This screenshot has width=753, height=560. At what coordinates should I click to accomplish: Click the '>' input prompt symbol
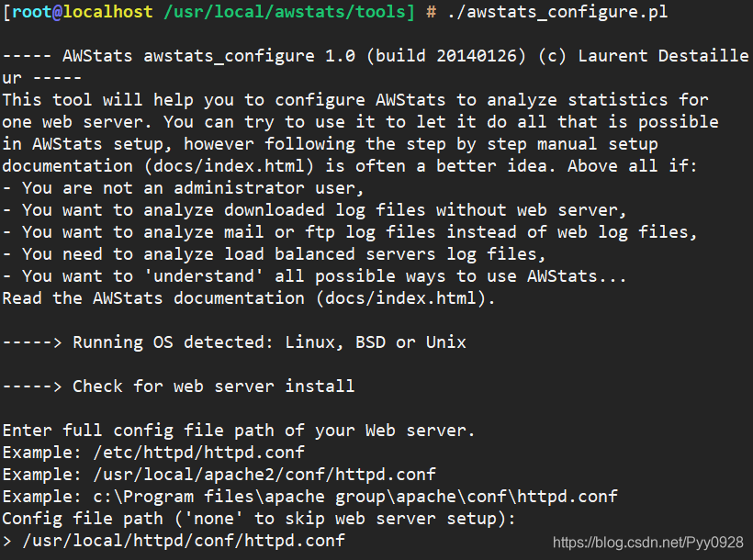[x=6, y=542]
